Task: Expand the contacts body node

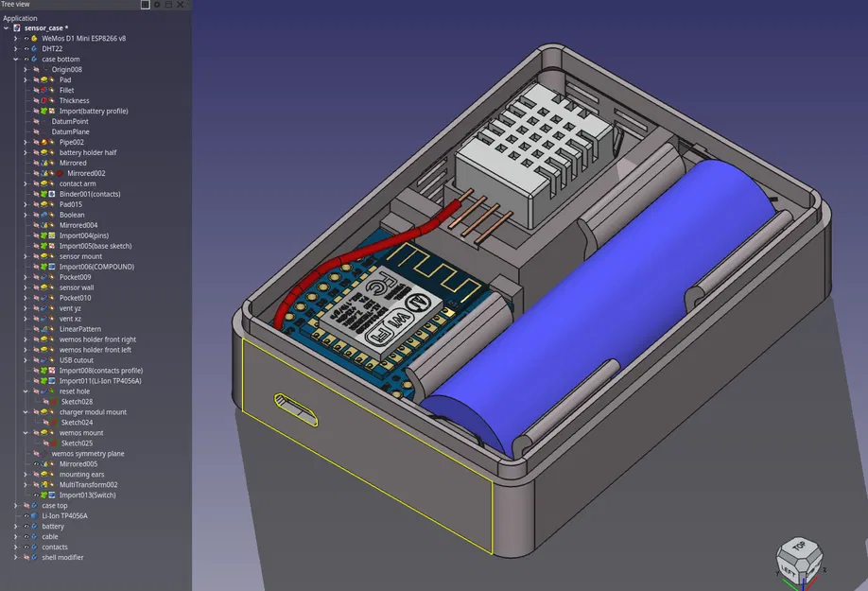Action: click(16, 547)
